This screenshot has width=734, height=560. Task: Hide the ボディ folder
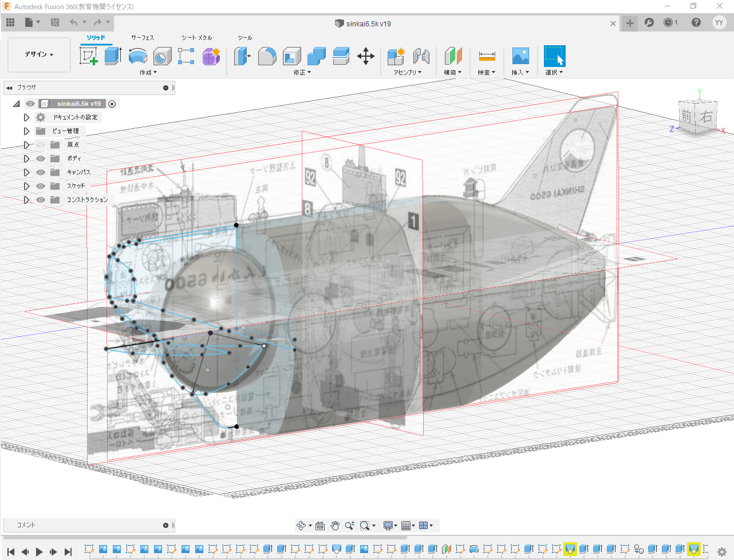[41, 159]
